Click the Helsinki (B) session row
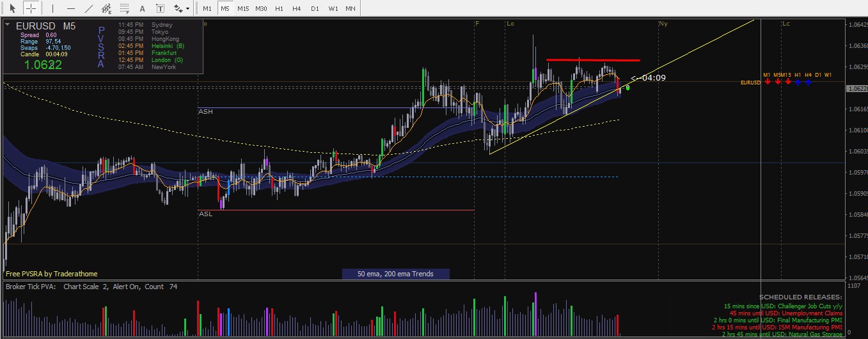The image size is (868, 339). [x=151, y=46]
